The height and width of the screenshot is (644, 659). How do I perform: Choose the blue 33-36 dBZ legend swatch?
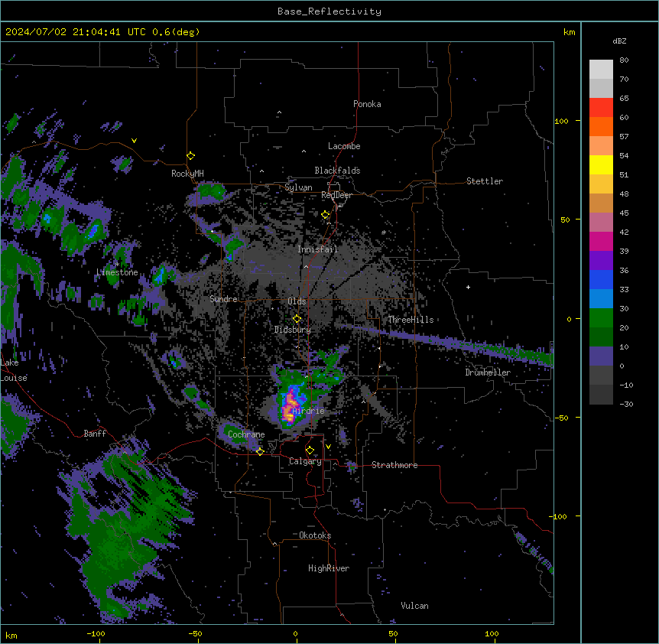point(601,279)
